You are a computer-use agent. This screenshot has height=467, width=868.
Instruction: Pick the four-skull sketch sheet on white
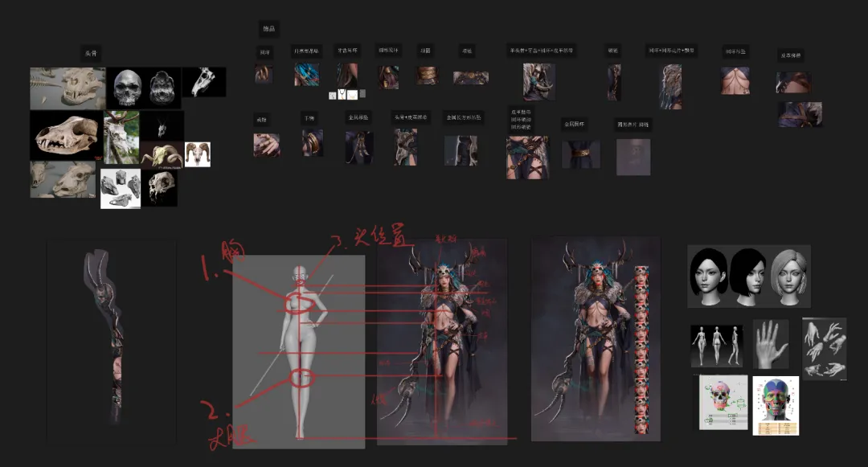pos(121,188)
